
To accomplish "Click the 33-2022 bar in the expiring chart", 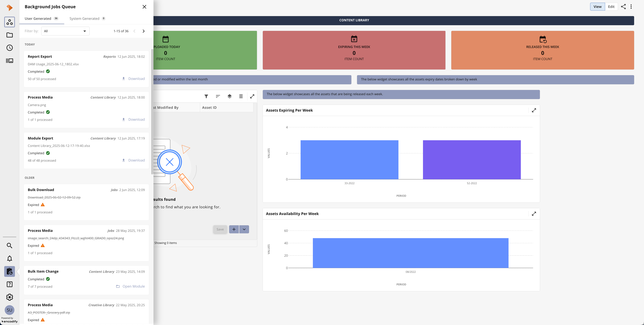I will 349,160.
